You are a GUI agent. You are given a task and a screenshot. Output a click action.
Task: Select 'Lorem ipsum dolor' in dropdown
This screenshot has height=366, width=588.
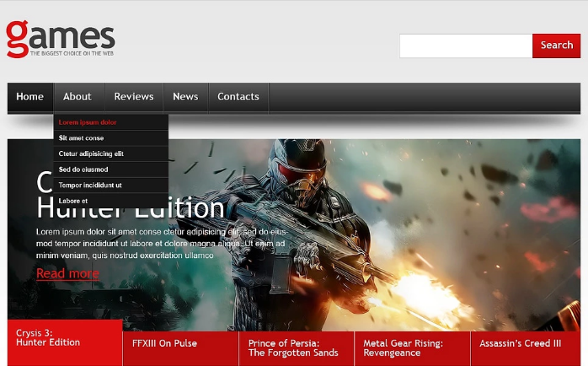(x=111, y=122)
